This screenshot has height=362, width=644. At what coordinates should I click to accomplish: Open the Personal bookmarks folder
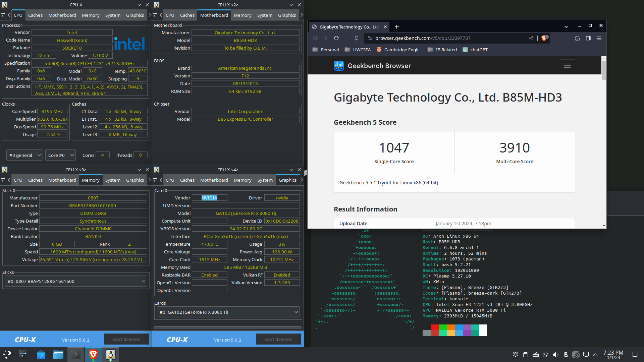click(325, 50)
